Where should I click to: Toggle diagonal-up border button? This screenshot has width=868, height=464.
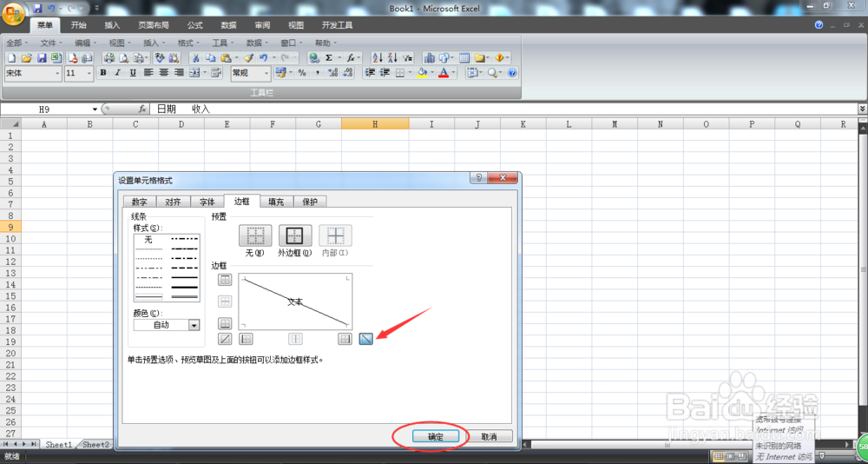pyautogui.click(x=225, y=338)
